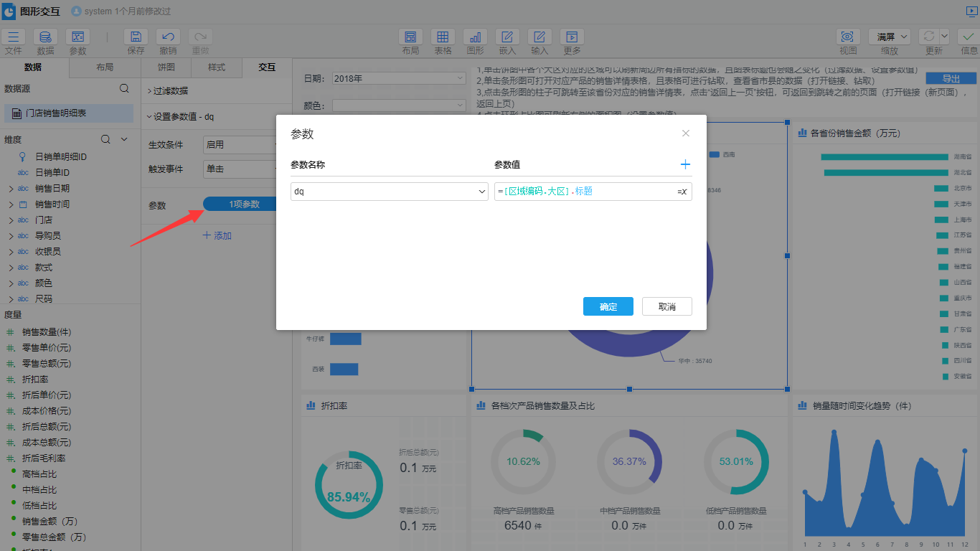This screenshot has width=980, height=551.
Task: Click the 重做 redo icon
Action: tap(200, 37)
